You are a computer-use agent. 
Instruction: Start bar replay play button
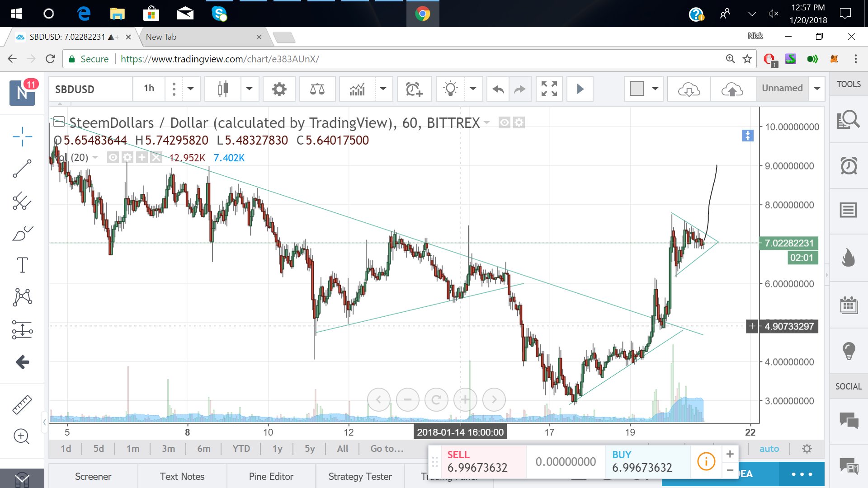coord(580,89)
